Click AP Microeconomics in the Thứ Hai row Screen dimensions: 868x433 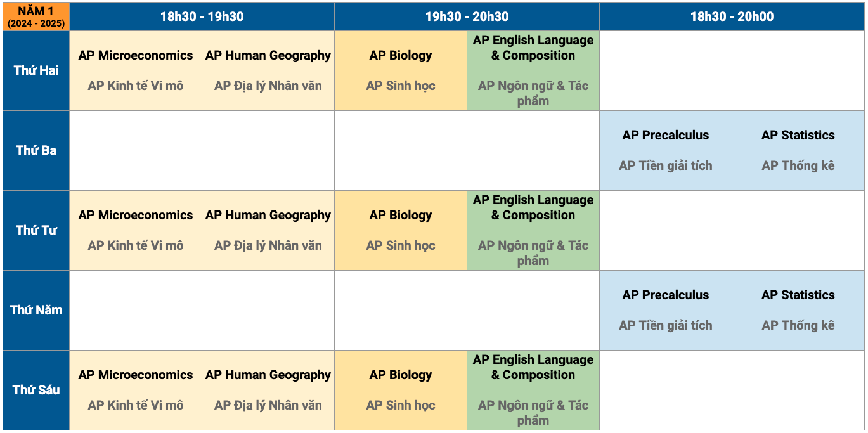click(x=136, y=70)
